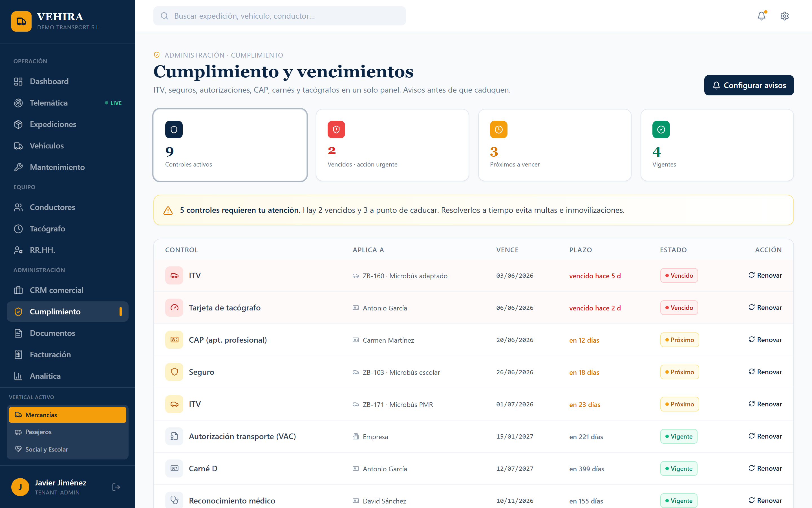Screen dimensions: 812x508
Task: Navigate to Conductores
Action: click(x=67, y=207)
